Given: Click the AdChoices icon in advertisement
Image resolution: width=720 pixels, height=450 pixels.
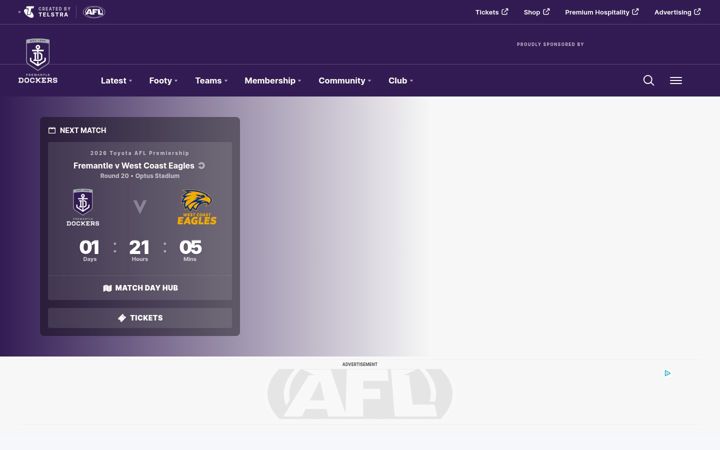Looking at the screenshot, I should click(x=667, y=373).
